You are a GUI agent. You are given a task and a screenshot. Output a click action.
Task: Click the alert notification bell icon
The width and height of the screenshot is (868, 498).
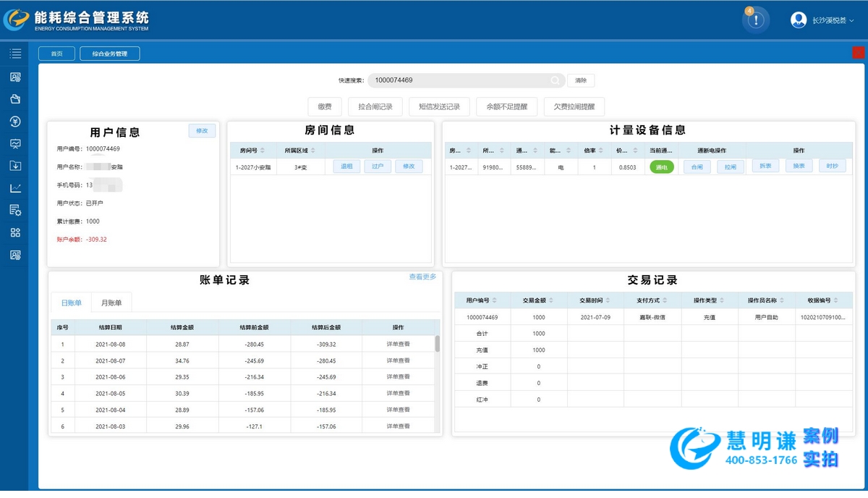point(755,20)
